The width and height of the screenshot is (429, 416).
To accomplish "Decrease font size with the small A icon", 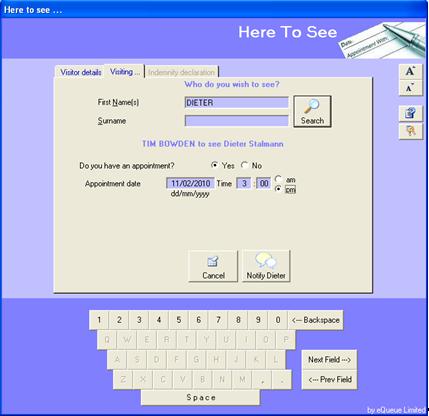I will pos(411,88).
